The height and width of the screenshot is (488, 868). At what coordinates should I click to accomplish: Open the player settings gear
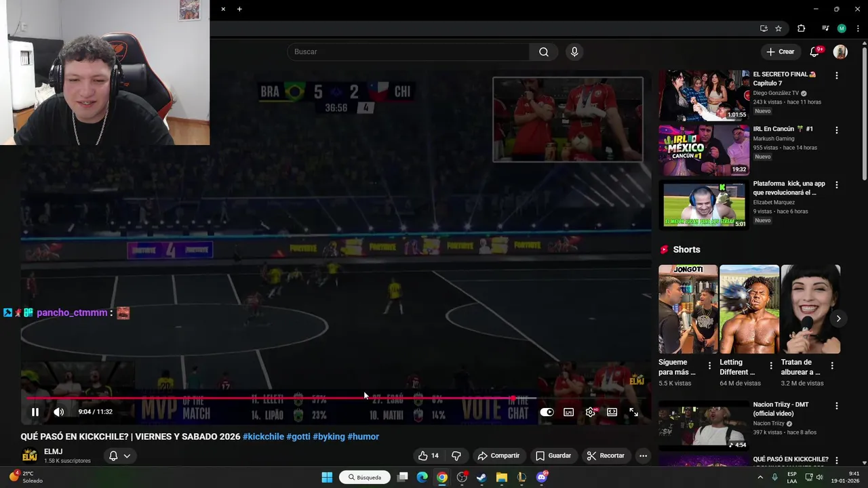(x=591, y=412)
